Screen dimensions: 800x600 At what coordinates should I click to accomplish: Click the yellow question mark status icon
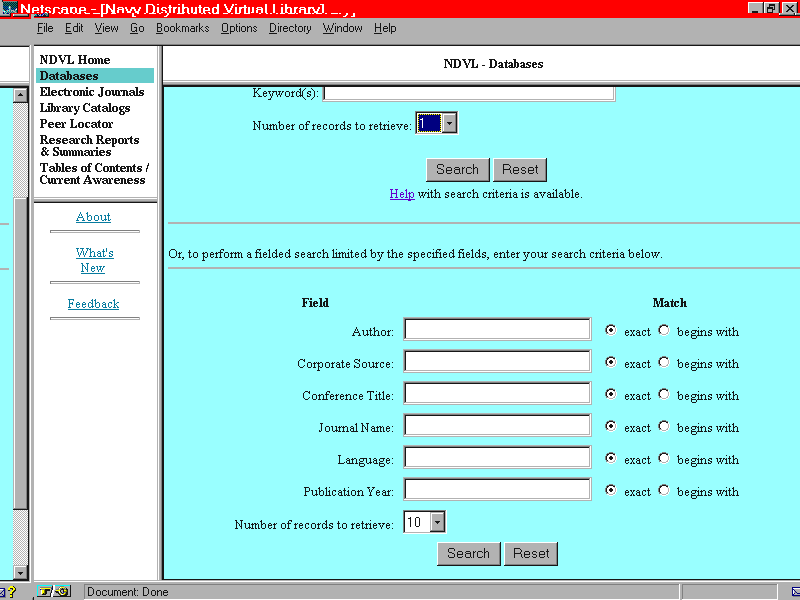coord(12,592)
